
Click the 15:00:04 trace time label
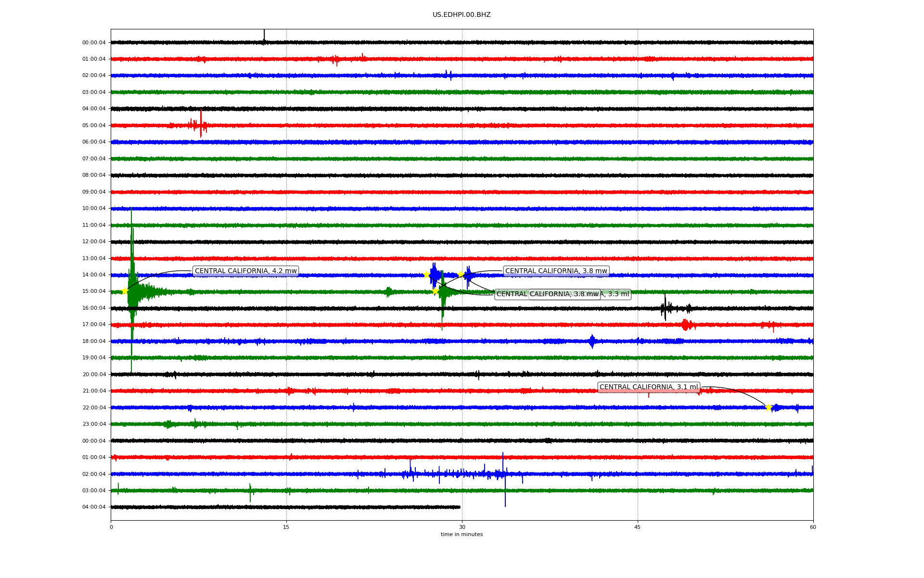(94, 291)
